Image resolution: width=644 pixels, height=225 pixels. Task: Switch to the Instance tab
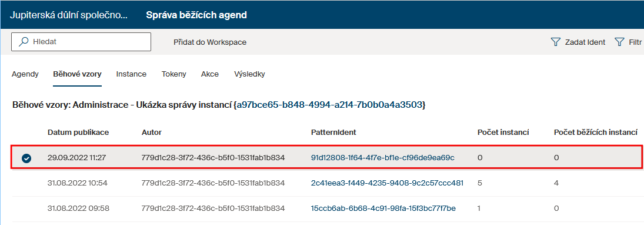(131, 74)
